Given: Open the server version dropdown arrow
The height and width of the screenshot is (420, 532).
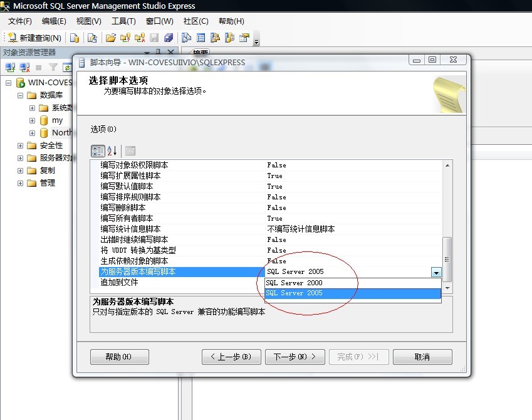Looking at the screenshot, I should pyautogui.click(x=436, y=272).
